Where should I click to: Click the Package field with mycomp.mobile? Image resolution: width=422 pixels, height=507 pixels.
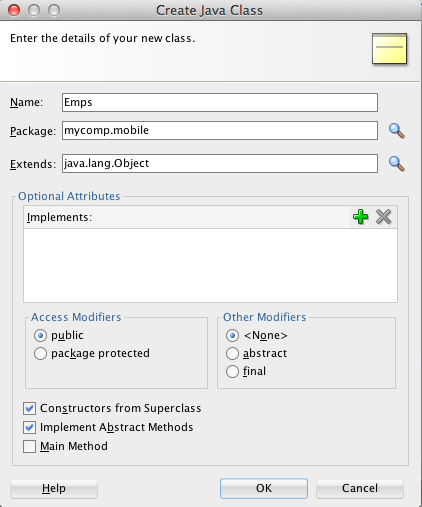coord(220,130)
